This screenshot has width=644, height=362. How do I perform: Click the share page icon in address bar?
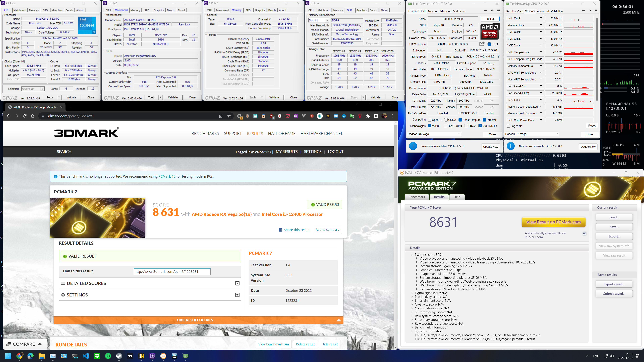[221, 116]
